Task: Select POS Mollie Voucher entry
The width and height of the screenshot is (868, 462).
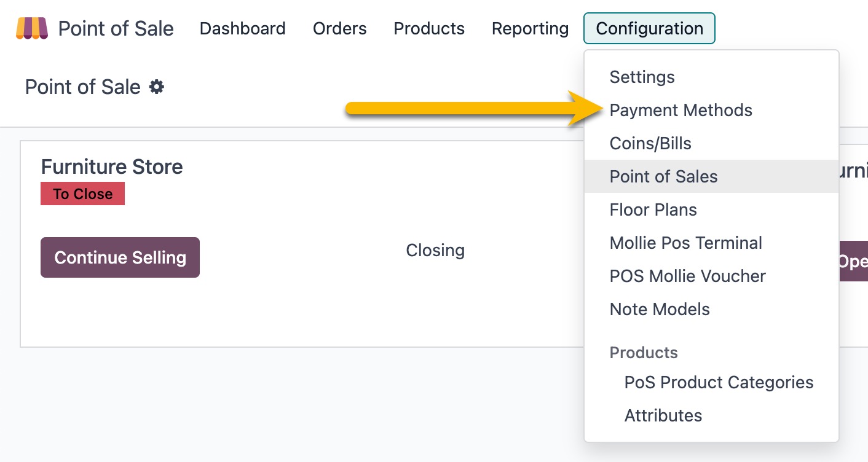Action: coord(687,276)
